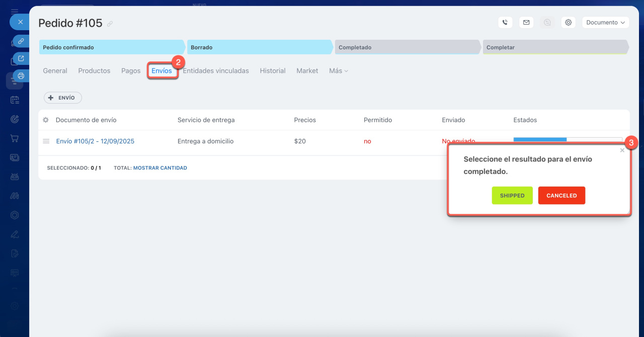Expand the Documento dropdown

pyautogui.click(x=605, y=23)
